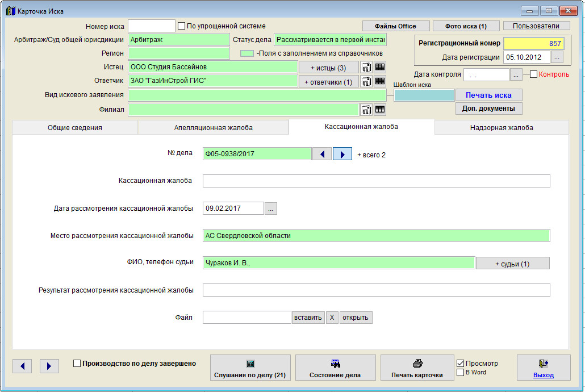This screenshot has width=585, height=392.
Task: Enable По упрощенной системе checkbox
Action: (182, 26)
